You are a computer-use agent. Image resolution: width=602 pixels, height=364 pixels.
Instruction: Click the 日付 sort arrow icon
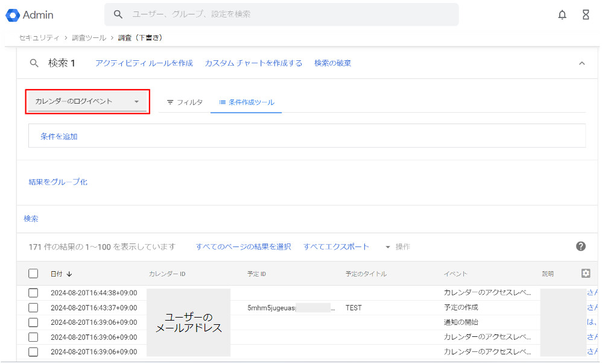[69, 274]
